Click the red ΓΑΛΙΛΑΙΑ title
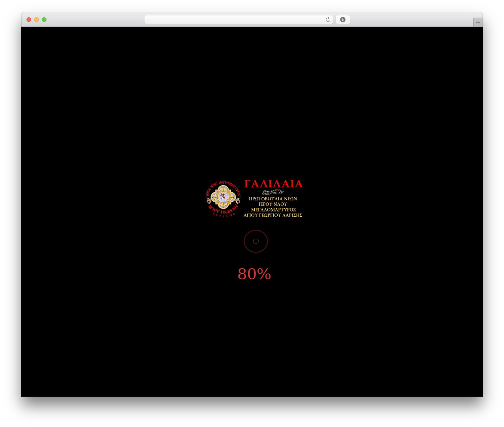 273,184
